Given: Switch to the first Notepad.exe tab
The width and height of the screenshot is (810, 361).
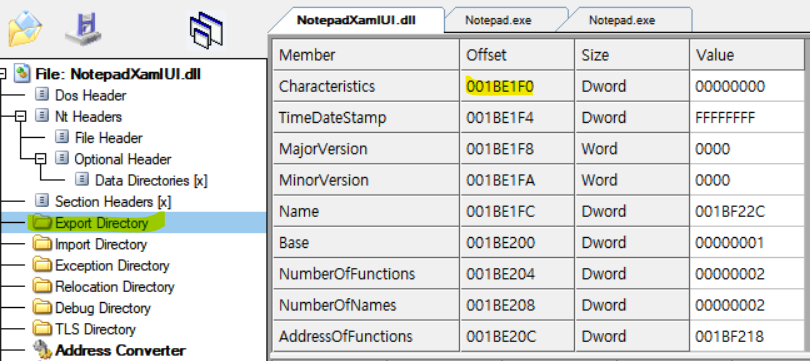Looking at the screenshot, I should point(498,20).
